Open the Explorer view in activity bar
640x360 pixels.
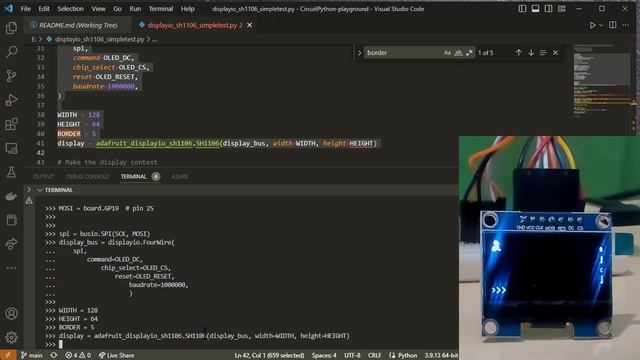(11, 28)
